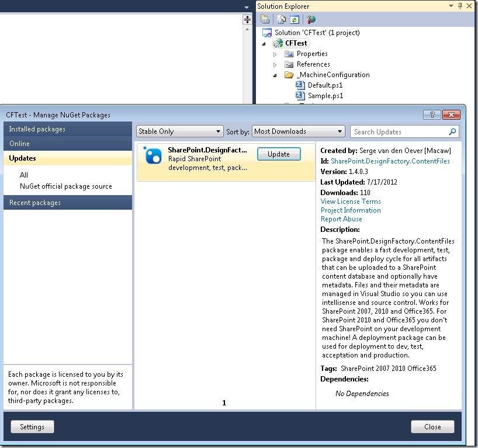Screen dimensions: 478x448
Task: Expand the Properties node in Solution Explorer
Action: 275,54
